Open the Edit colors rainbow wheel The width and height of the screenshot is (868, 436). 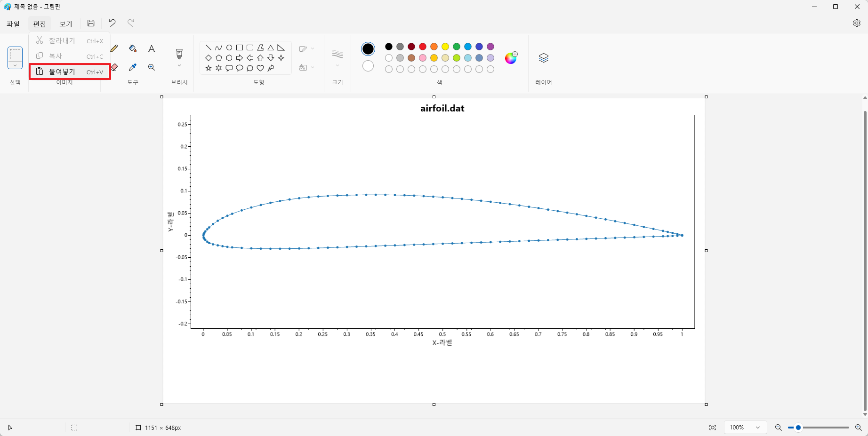coord(511,58)
